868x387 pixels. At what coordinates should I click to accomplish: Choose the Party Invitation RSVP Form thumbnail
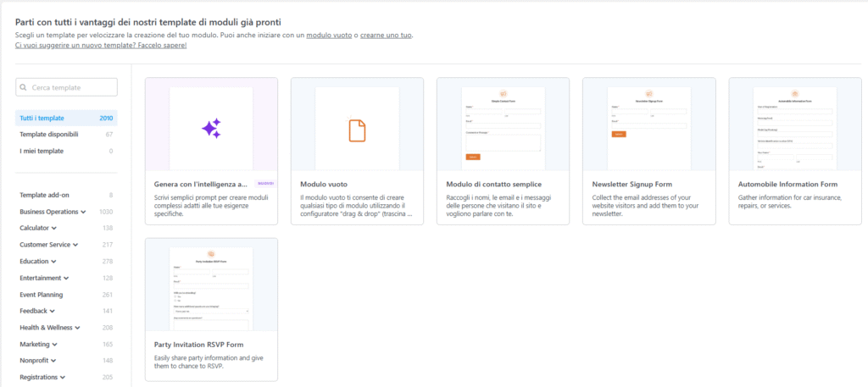211,285
